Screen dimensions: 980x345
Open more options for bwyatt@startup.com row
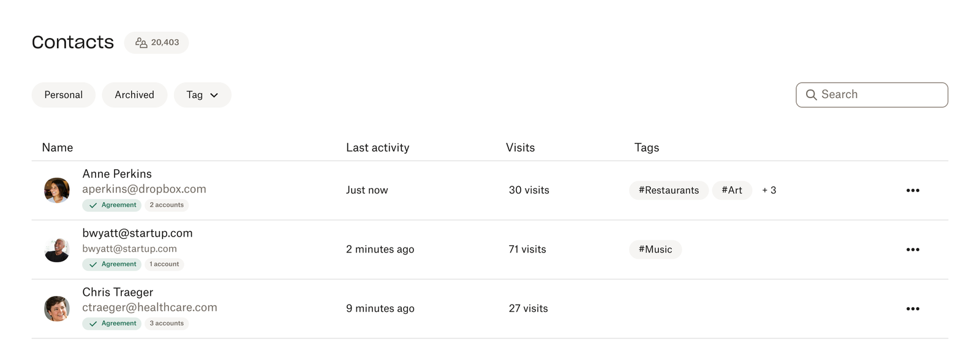click(912, 249)
